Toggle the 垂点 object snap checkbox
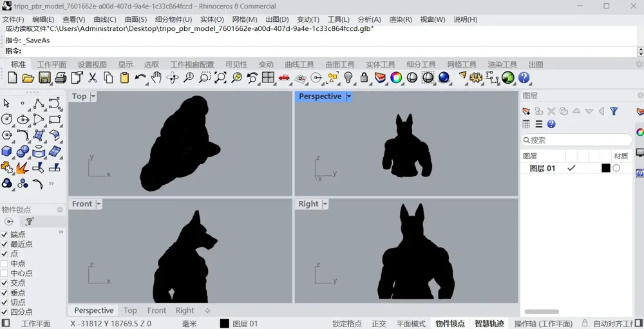Screen dimensions: 644x329 (4, 293)
